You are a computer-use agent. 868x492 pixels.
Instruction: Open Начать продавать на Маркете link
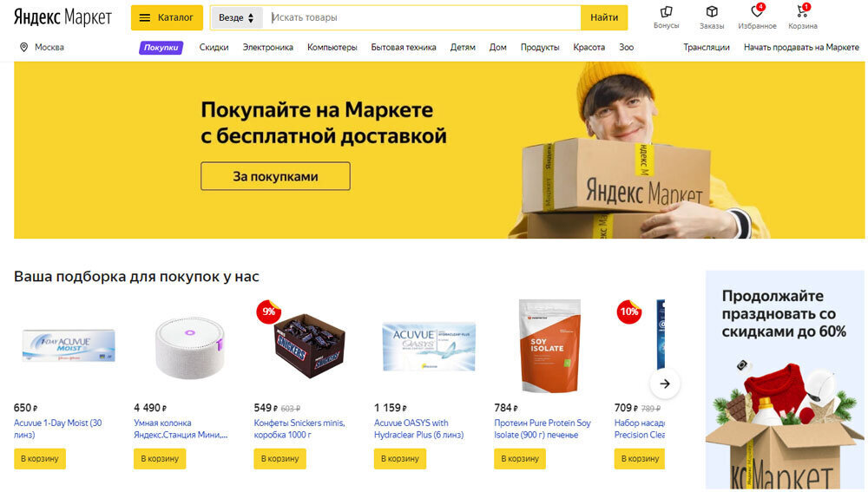tap(801, 48)
